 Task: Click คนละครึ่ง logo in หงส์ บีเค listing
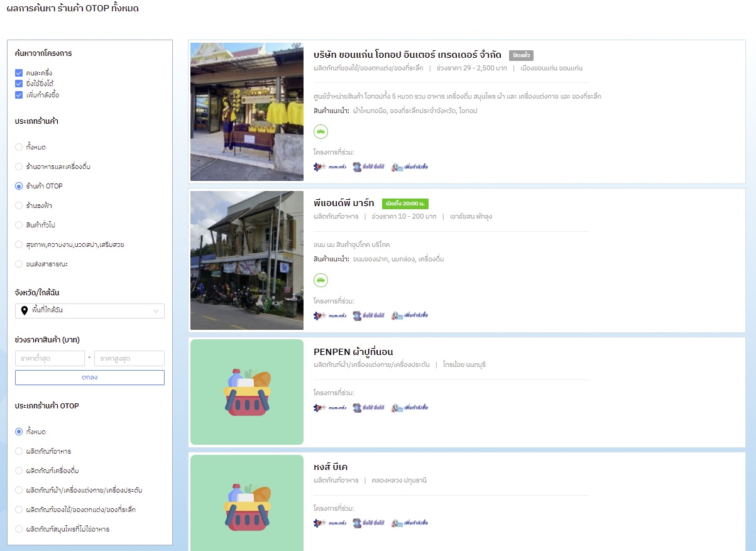tap(330, 523)
